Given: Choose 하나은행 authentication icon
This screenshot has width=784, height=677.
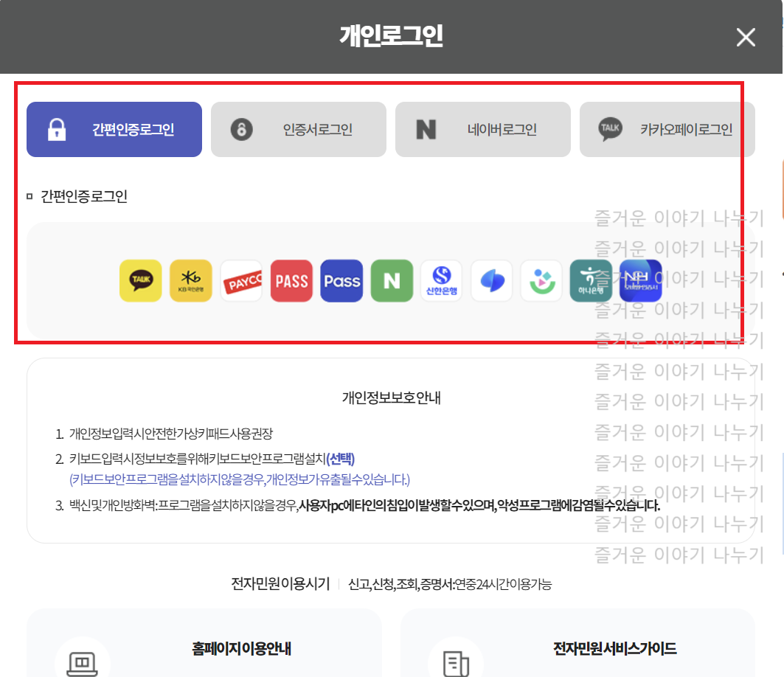Looking at the screenshot, I should coord(591,280).
